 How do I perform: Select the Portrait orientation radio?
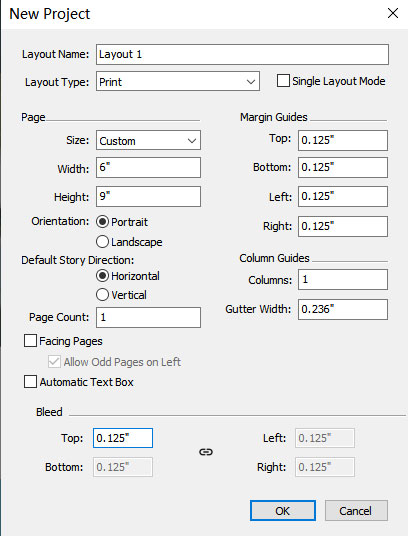(103, 222)
